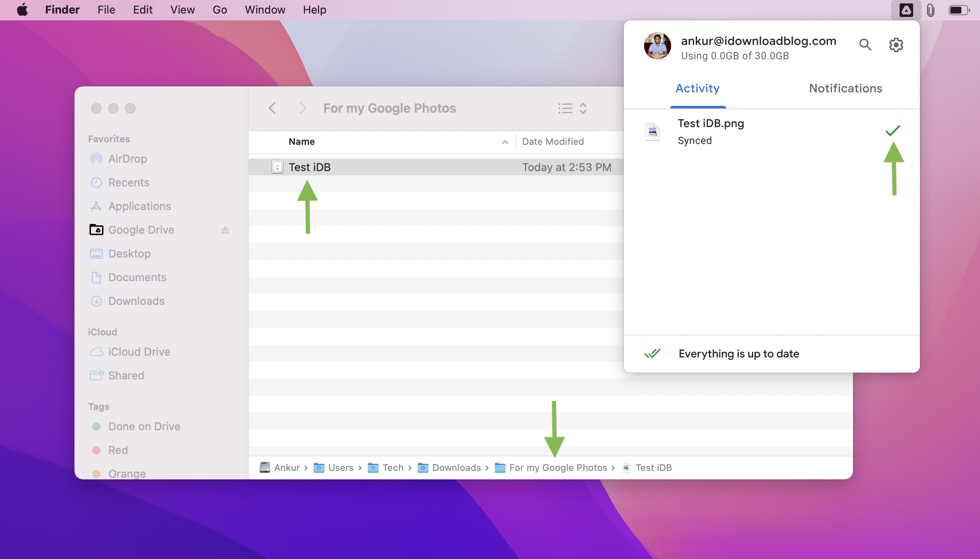The image size is (980, 559).
Task: Select the Red tag dot
Action: [96, 450]
